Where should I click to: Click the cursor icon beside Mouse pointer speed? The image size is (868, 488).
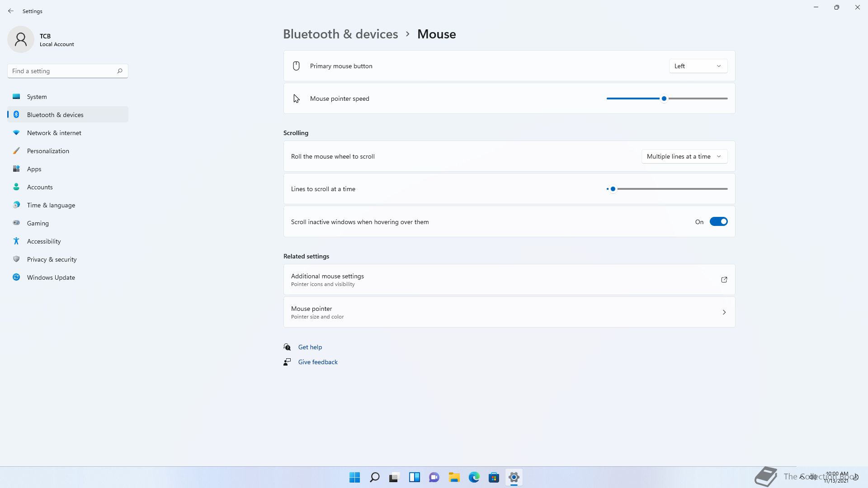(296, 99)
